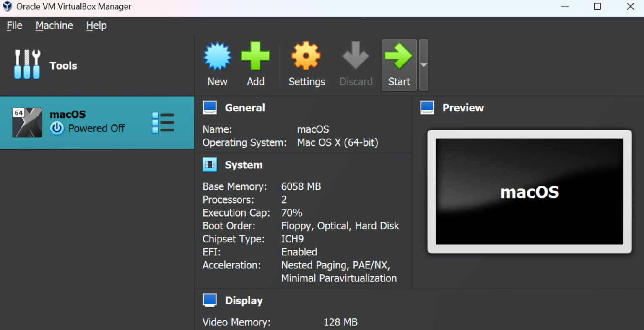Click the Discard toolbar icon
Screen dimensions: 644x330
coord(355,57)
